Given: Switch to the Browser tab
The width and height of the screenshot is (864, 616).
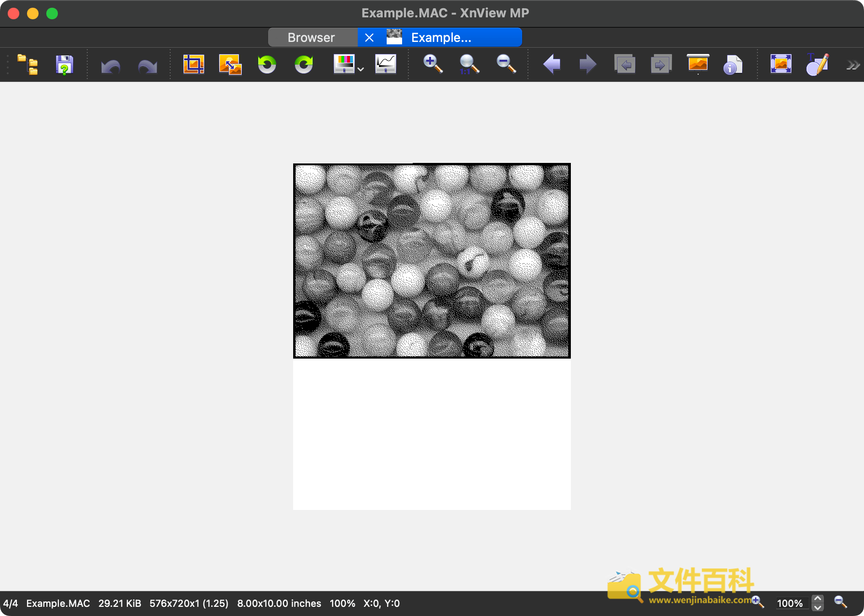Looking at the screenshot, I should point(312,38).
